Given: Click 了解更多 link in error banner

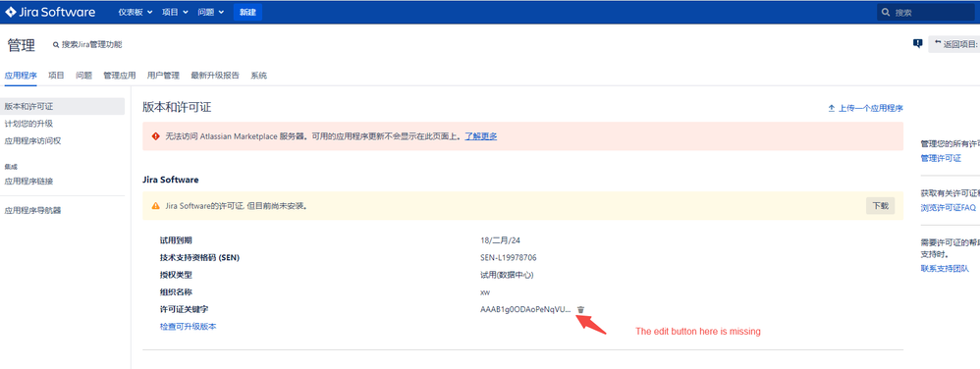Looking at the screenshot, I should [x=480, y=136].
